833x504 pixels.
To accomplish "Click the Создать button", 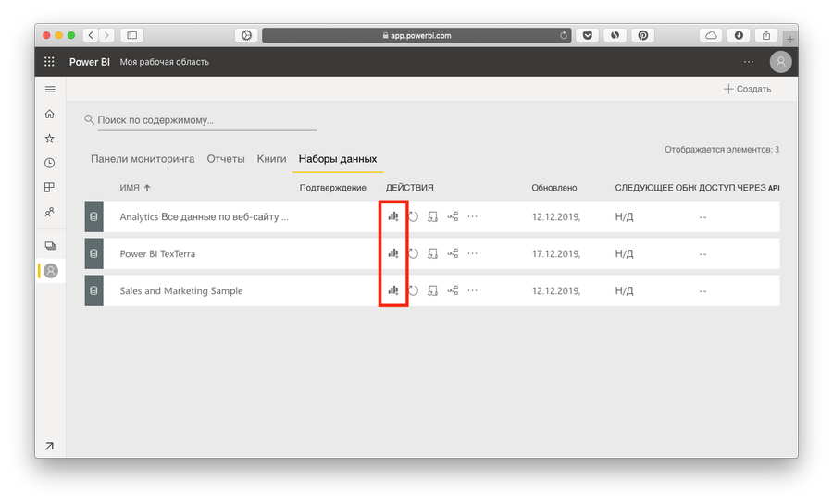I will coord(747,89).
